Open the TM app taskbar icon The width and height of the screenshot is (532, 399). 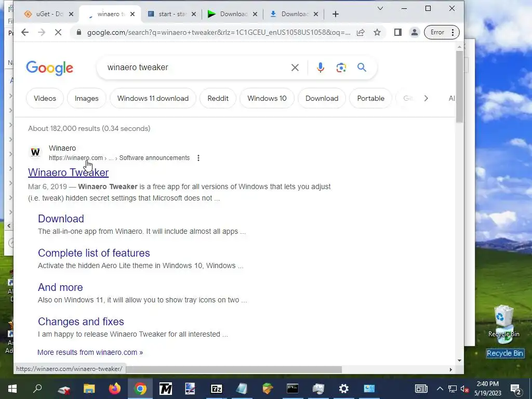coord(166,389)
